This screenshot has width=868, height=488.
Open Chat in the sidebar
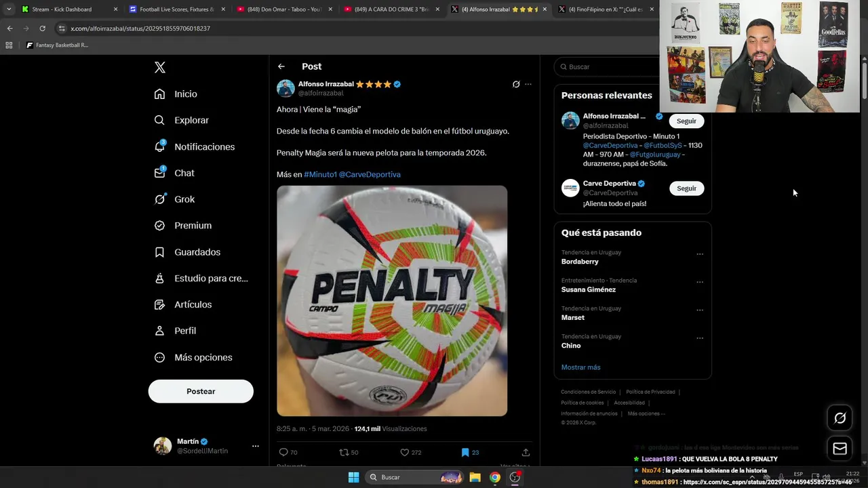tap(175, 173)
